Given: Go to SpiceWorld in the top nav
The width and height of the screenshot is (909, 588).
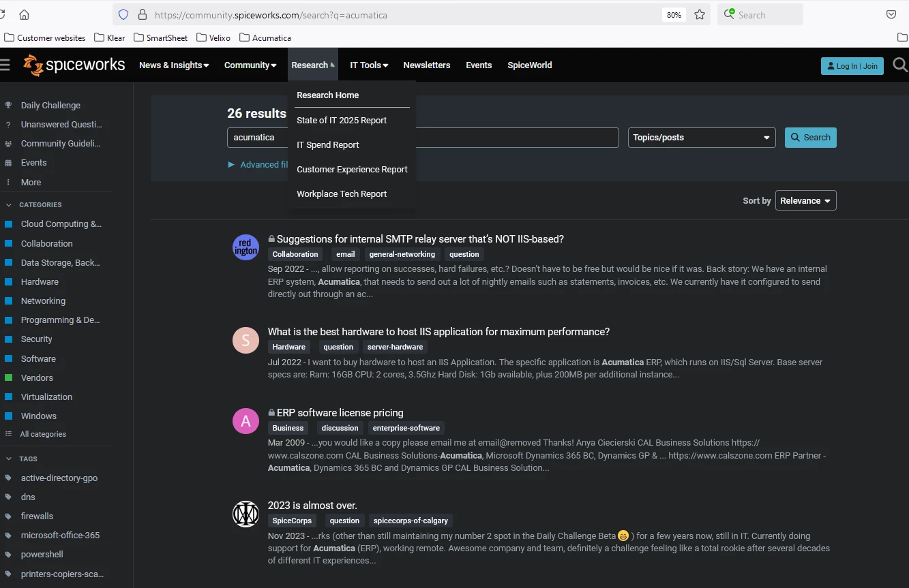Looking at the screenshot, I should [x=530, y=65].
